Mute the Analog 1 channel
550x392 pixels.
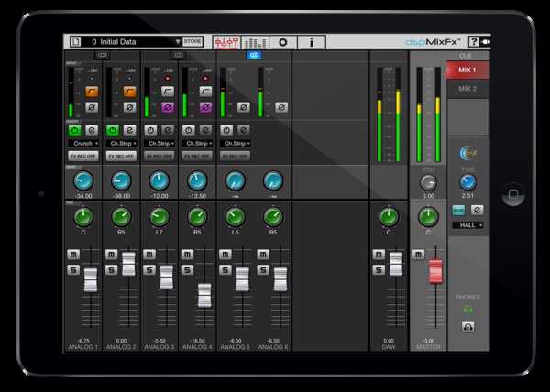(73, 255)
